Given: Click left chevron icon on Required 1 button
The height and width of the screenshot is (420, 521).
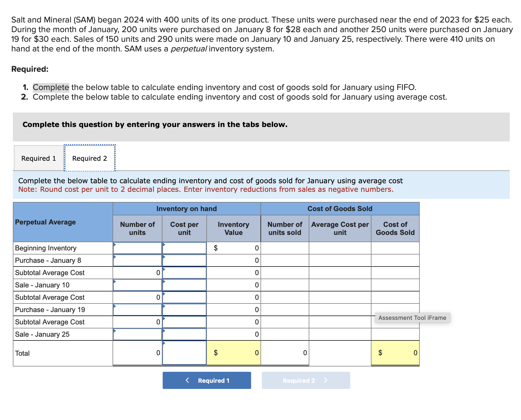Looking at the screenshot, I should (188, 380).
